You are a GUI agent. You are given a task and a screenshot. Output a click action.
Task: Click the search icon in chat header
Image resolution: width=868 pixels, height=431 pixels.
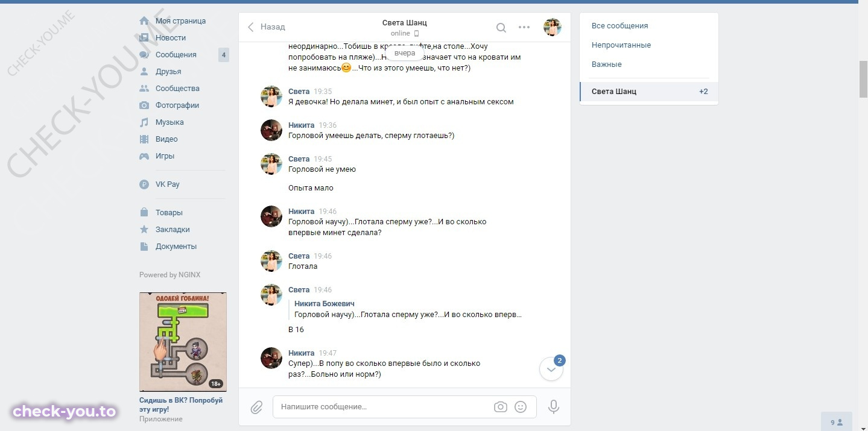(x=501, y=27)
